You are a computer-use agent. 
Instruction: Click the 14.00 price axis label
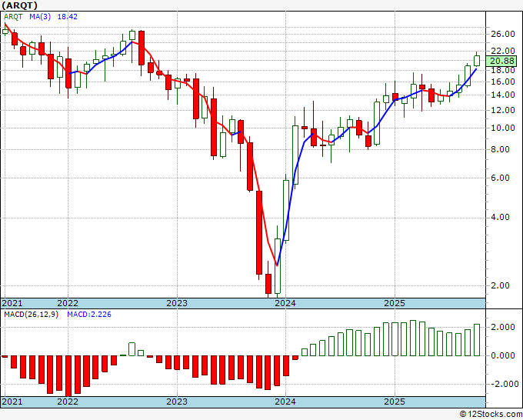tap(503, 95)
